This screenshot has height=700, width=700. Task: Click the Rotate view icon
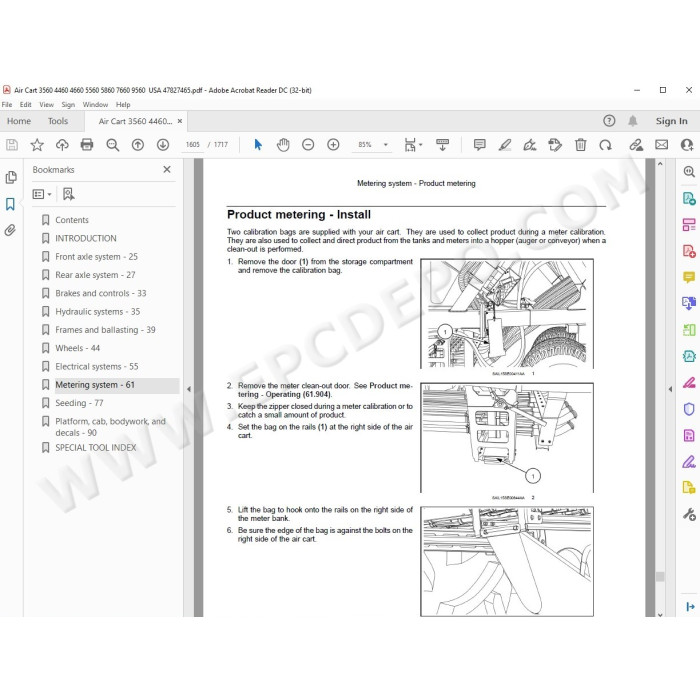(605, 145)
